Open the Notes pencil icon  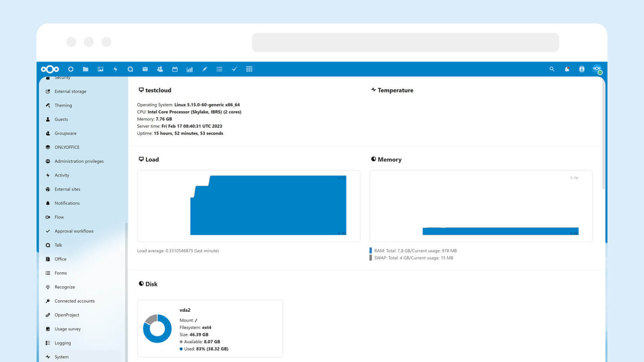tap(204, 69)
